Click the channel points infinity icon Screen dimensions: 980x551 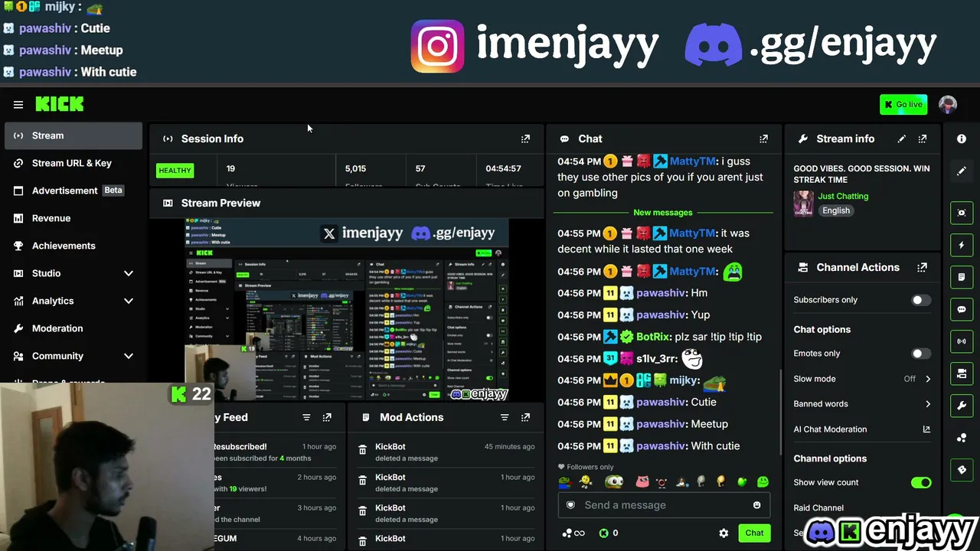point(573,533)
